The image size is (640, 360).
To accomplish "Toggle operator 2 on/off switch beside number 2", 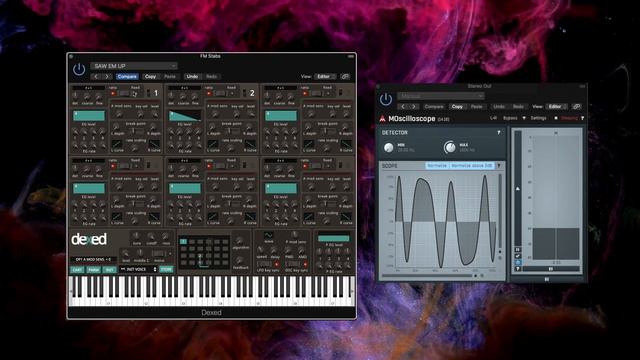I will click(244, 93).
